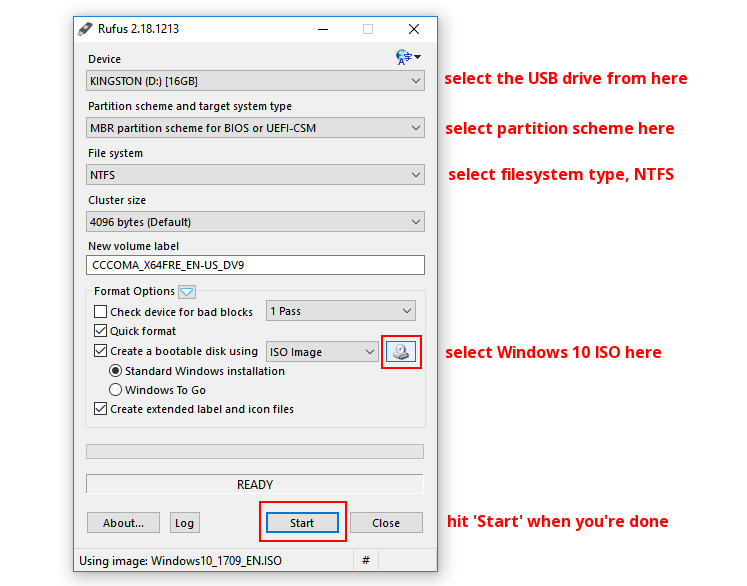Click the # hash button in status bar
Screen dimensions: 747x586
[366, 560]
